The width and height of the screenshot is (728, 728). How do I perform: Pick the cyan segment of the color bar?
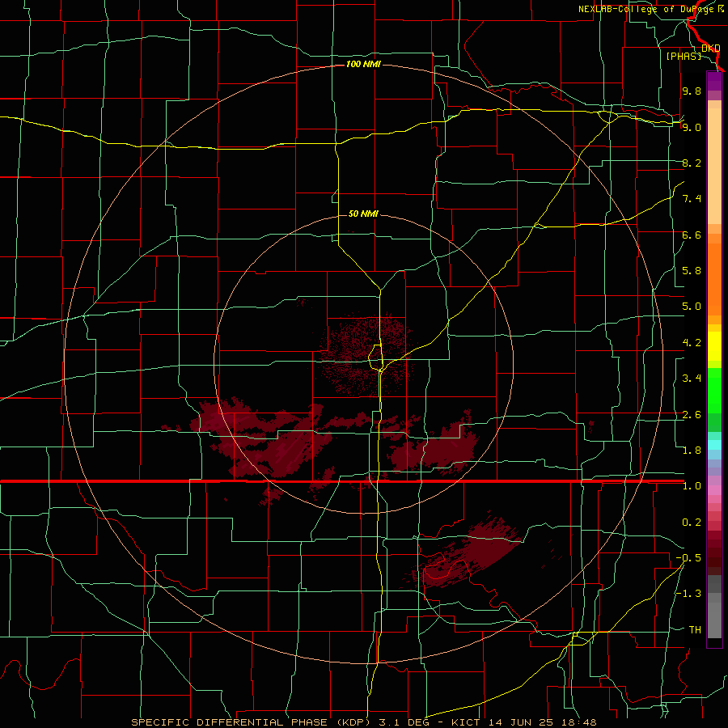[714, 445]
